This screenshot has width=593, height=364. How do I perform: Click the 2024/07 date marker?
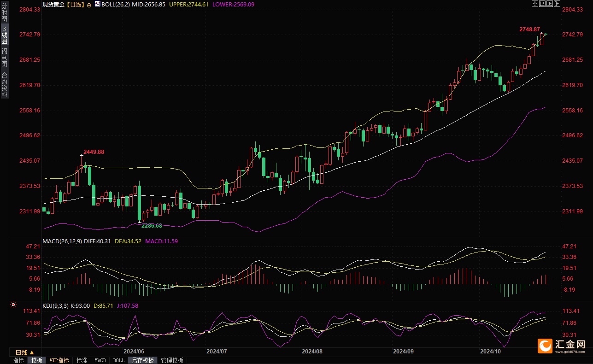[217, 351]
